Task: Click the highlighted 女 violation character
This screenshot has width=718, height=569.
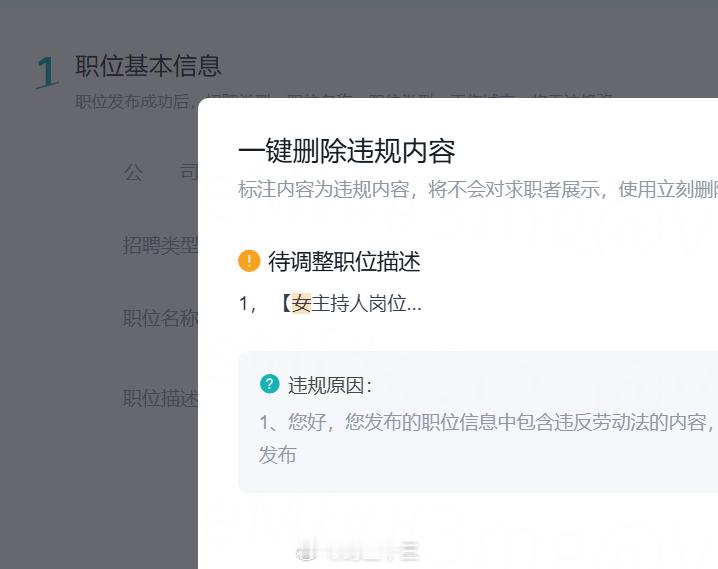Action: (x=301, y=304)
